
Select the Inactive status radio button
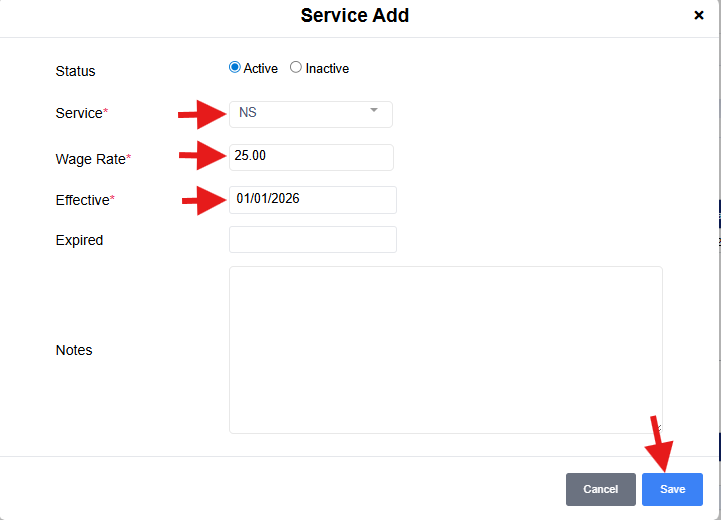pos(296,68)
